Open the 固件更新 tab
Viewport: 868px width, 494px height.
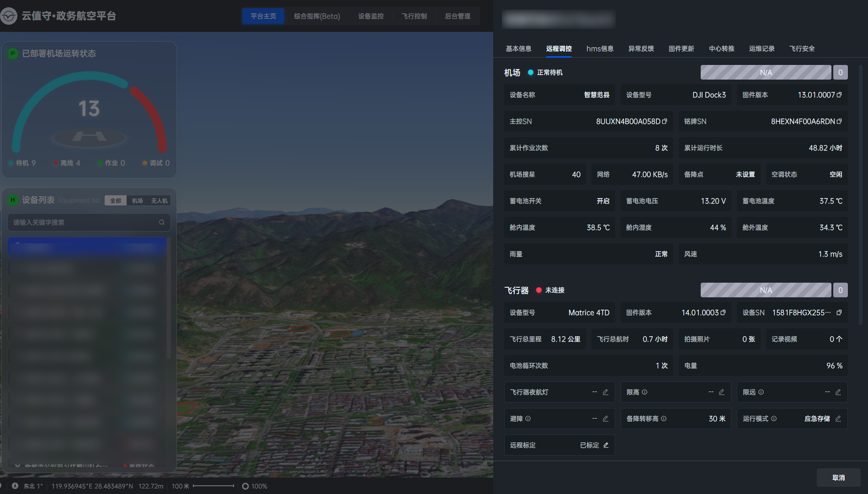(681, 49)
